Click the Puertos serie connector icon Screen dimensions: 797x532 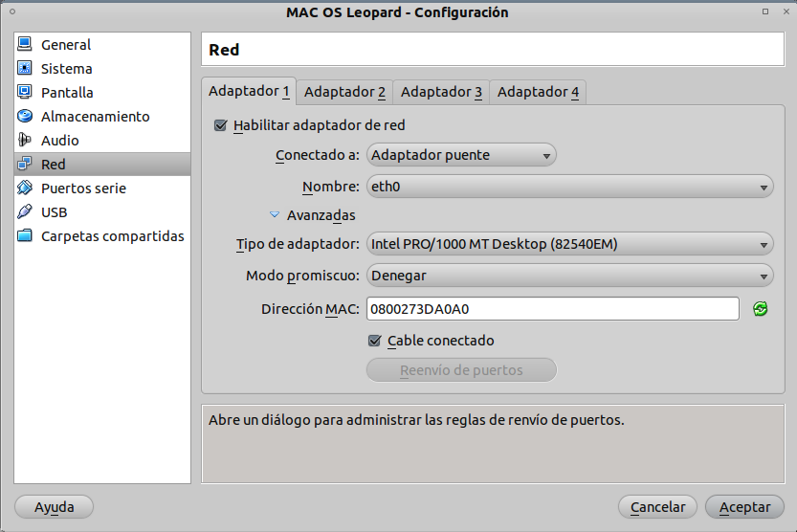pos(25,188)
